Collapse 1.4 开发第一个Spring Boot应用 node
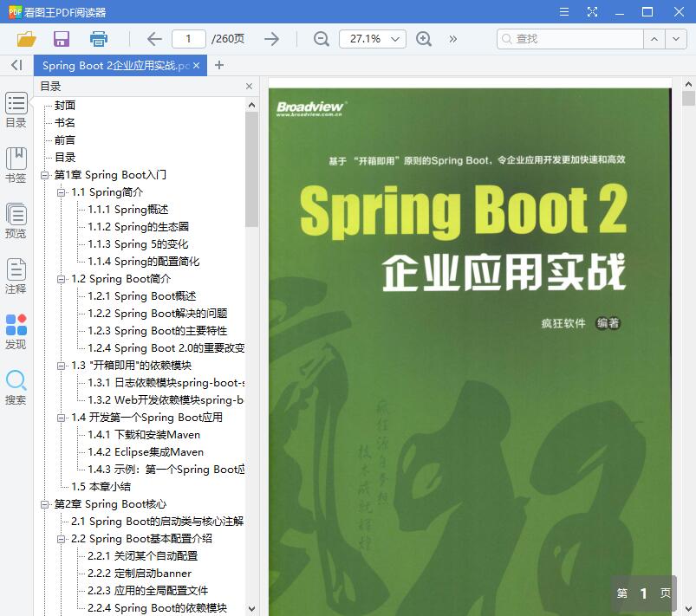The image size is (696, 616). coord(61,418)
